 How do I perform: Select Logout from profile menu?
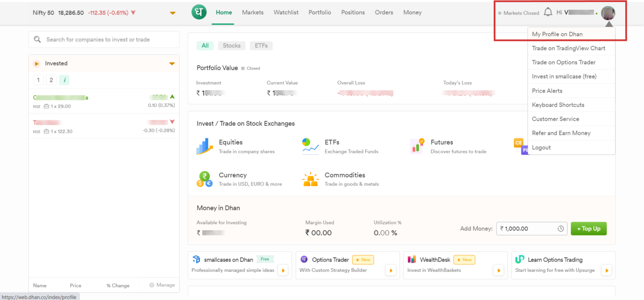[x=541, y=147]
